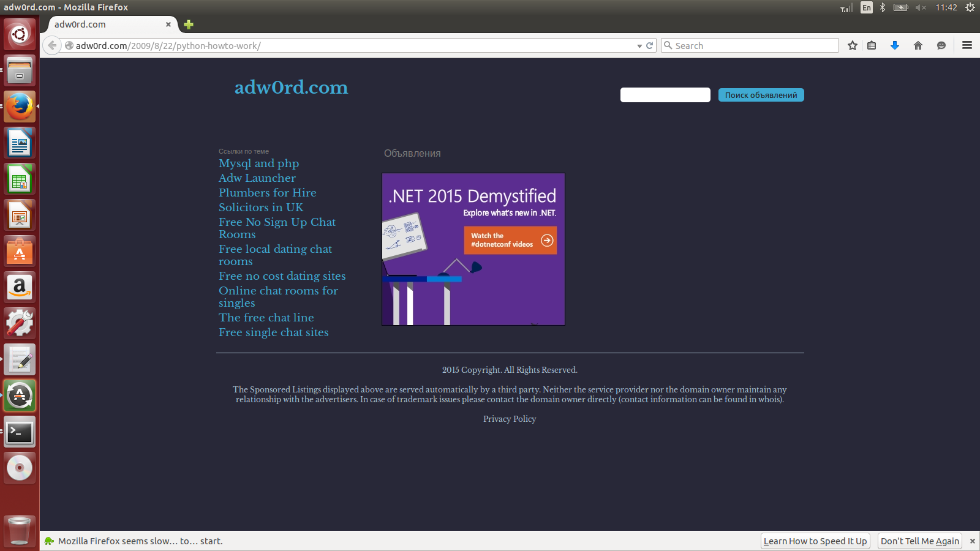Expand the URL bar history dropdown
Image resolution: width=980 pixels, height=551 pixels.
pyautogui.click(x=639, y=46)
